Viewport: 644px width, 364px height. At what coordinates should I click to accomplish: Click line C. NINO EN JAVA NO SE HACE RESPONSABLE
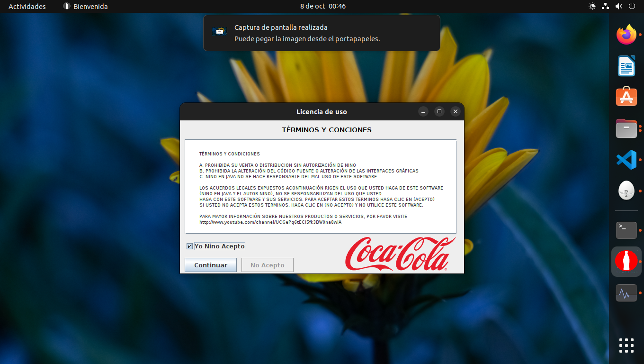tap(289, 176)
